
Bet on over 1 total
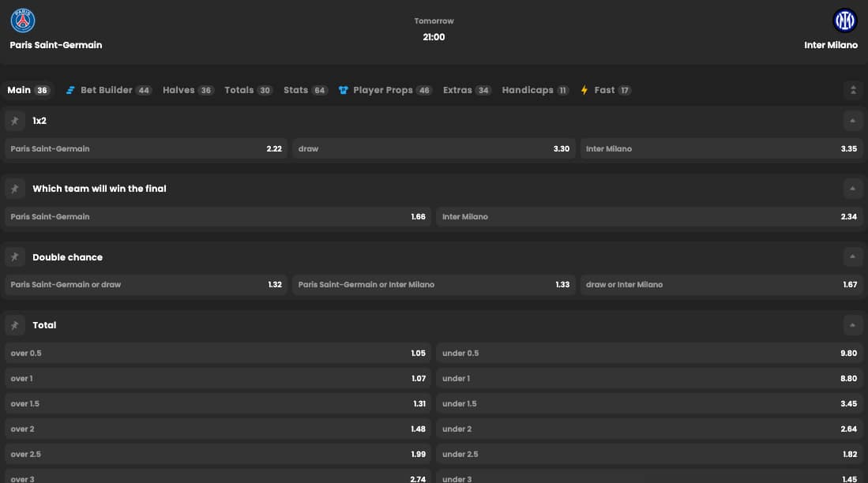(x=218, y=379)
